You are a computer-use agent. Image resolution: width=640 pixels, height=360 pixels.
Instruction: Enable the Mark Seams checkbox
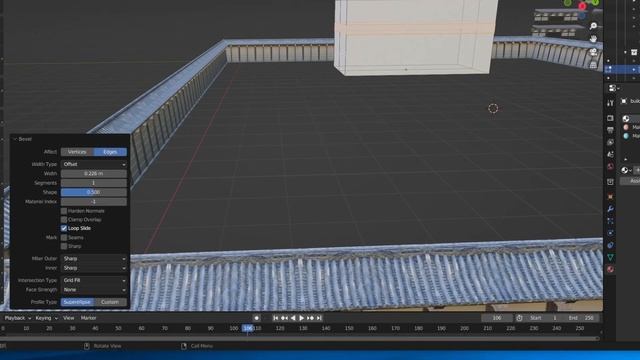click(64, 237)
